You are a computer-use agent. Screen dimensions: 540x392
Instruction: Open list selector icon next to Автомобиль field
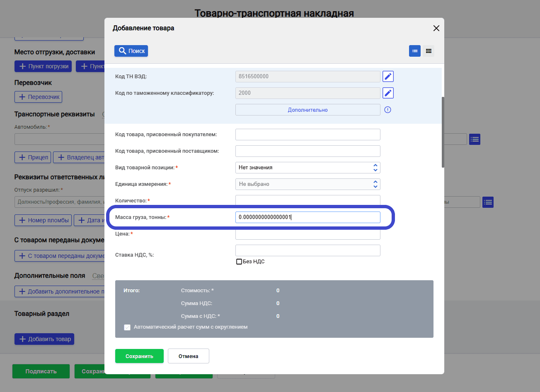point(474,139)
